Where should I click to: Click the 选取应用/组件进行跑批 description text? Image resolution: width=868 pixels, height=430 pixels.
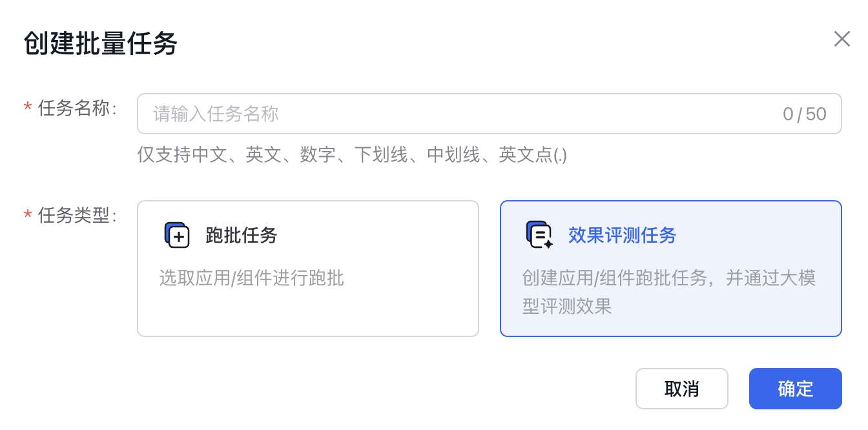(252, 278)
